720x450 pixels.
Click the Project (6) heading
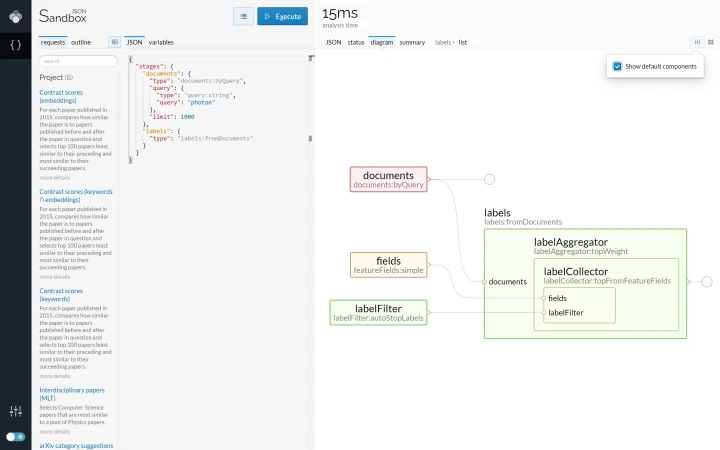tap(56, 78)
